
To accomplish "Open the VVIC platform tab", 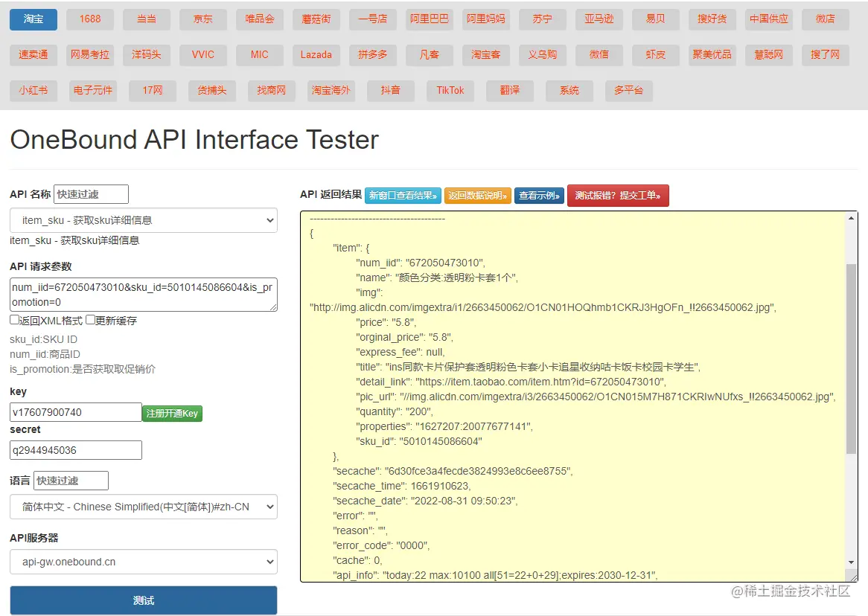I will click(x=202, y=55).
